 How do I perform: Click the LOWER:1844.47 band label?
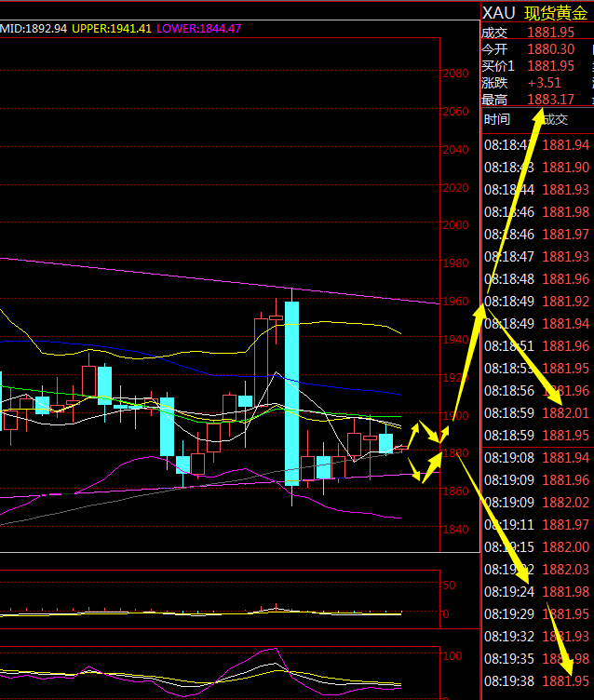coord(198,29)
